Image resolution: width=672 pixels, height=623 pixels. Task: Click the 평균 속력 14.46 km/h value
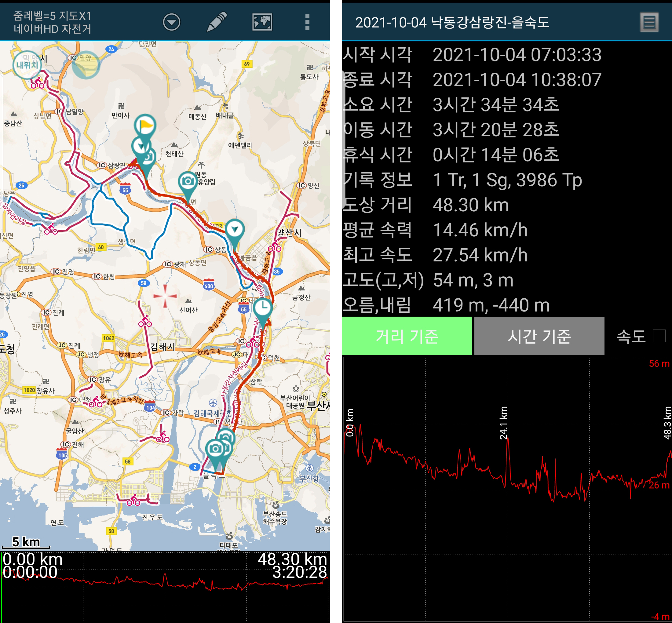pyautogui.click(x=480, y=230)
